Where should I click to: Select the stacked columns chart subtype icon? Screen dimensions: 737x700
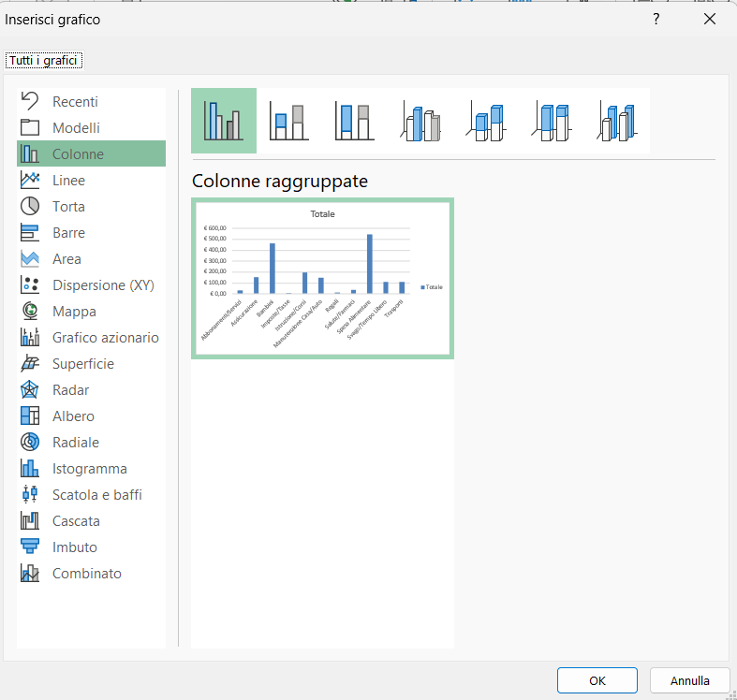coord(289,121)
